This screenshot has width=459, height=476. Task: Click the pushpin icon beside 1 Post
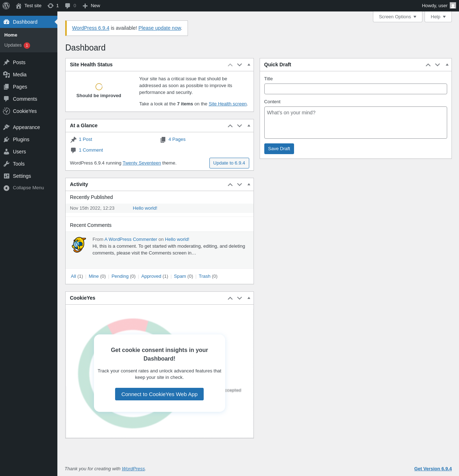pyautogui.click(x=74, y=140)
